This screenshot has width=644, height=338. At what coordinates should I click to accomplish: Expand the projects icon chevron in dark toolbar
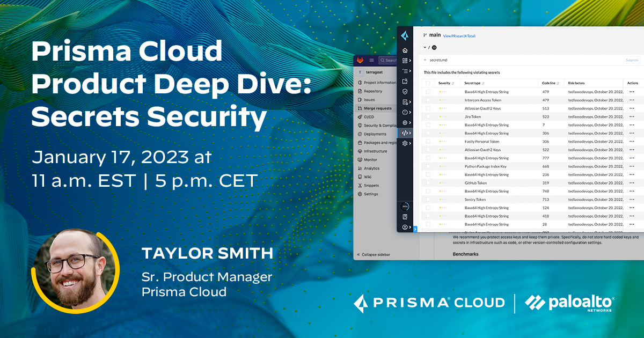(x=410, y=60)
